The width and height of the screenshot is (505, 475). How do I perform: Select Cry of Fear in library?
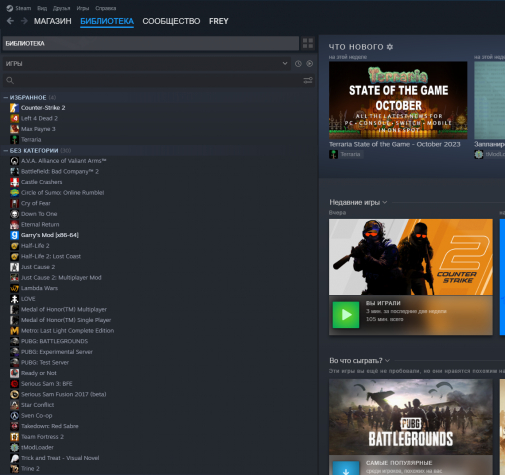point(36,203)
